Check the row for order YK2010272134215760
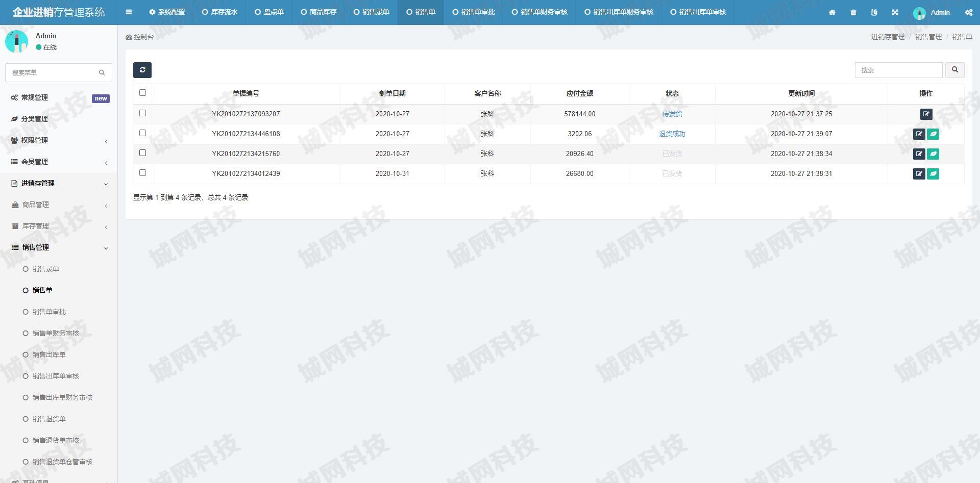The width and height of the screenshot is (980, 483). (142, 153)
